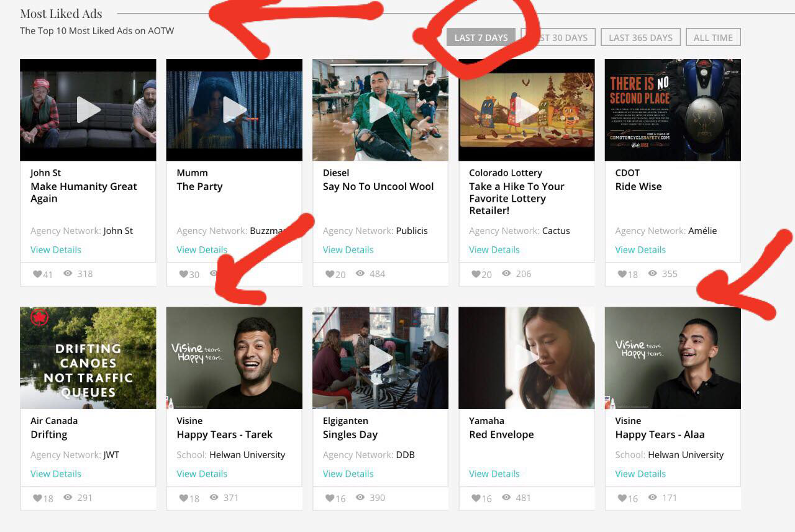The width and height of the screenshot is (795, 532).
Task: Like the Yamaha Red Envelope heart icon
Action: pyautogui.click(x=476, y=498)
